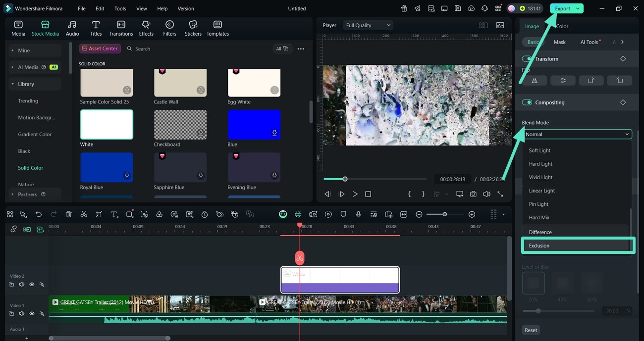The height and width of the screenshot is (341, 644).
Task: Open the Transitions tab
Action: [121, 28]
